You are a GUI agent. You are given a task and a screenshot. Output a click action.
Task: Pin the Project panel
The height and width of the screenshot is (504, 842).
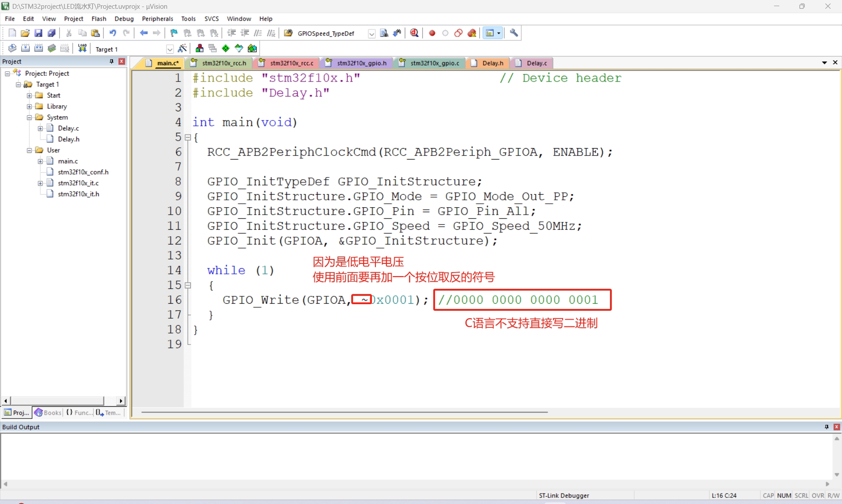tap(111, 61)
